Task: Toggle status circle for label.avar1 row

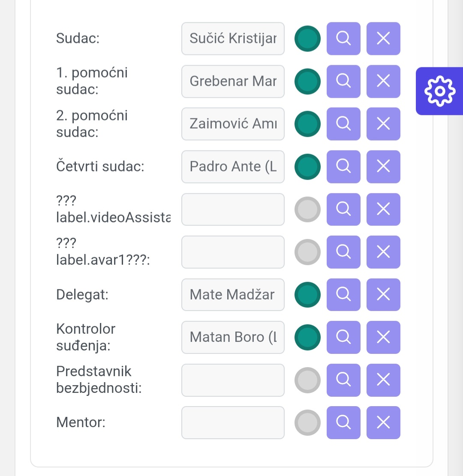Action: pyautogui.click(x=307, y=252)
